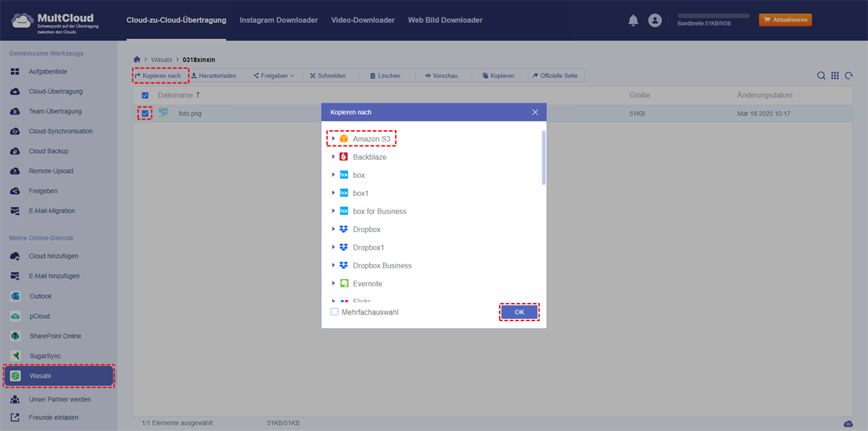Viewport: 868px width, 431px height.
Task: Click the Evernote icon in dialog
Action: click(x=344, y=283)
